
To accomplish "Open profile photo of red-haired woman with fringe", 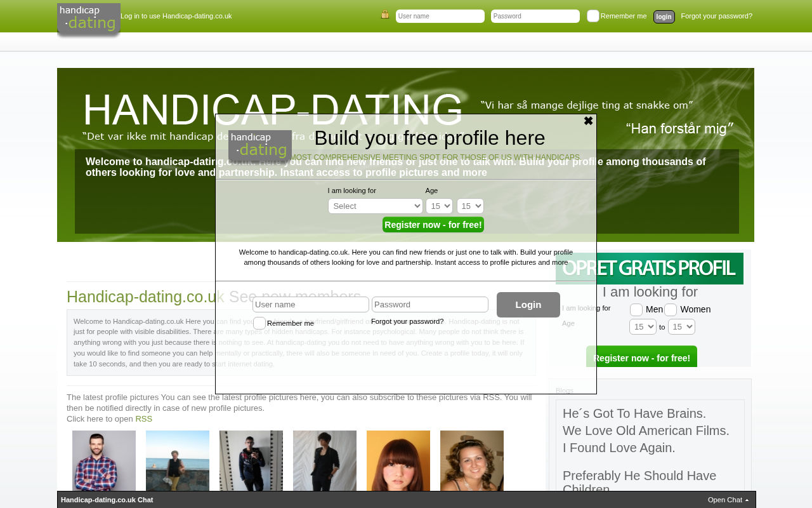I will [x=398, y=461].
